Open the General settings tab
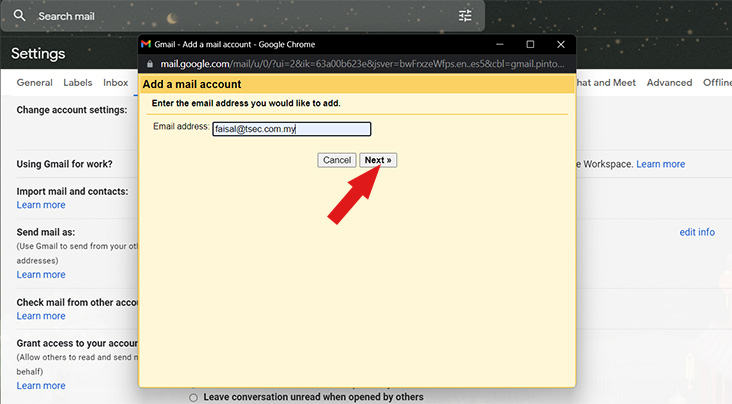732x404 pixels. point(35,83)
